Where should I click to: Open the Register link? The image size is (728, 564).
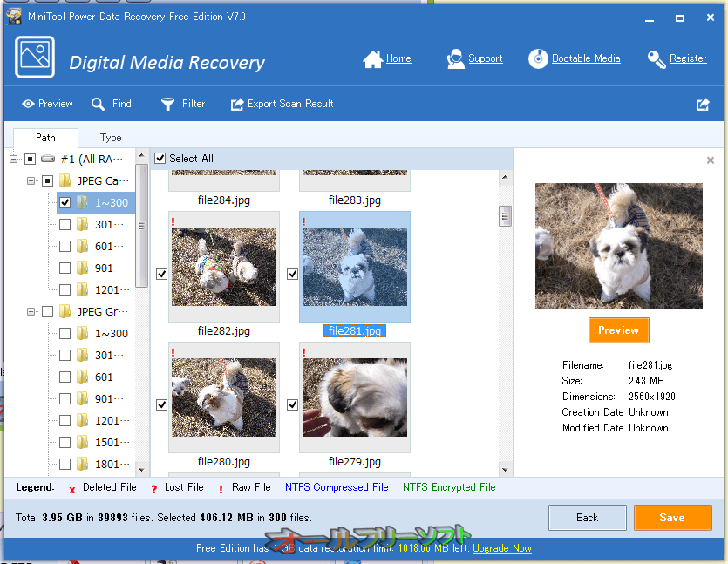click(x=688, y=58)
